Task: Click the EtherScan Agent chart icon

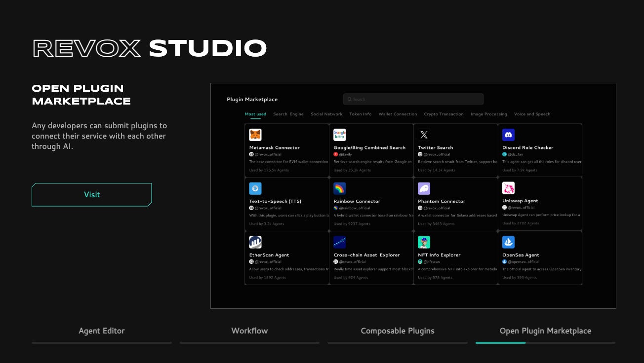Action: (255, 242)
